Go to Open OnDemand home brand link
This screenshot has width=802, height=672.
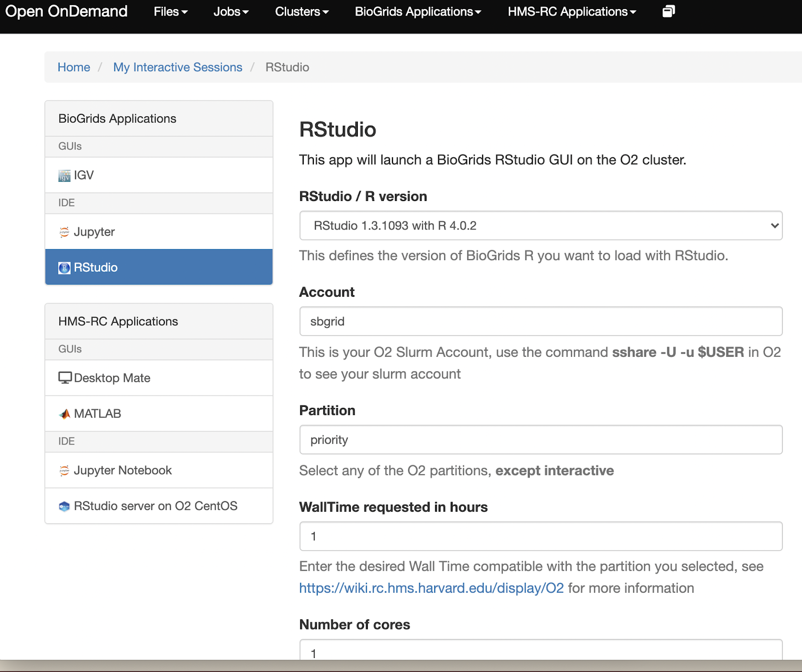(x=66, y=11)
